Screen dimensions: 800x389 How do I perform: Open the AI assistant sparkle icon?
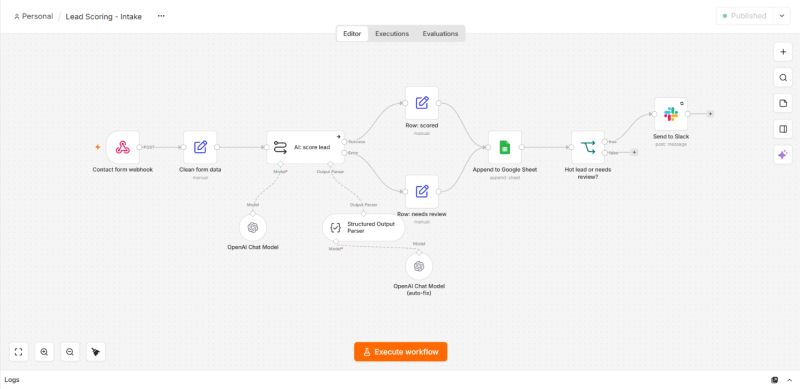click(783, 155)
